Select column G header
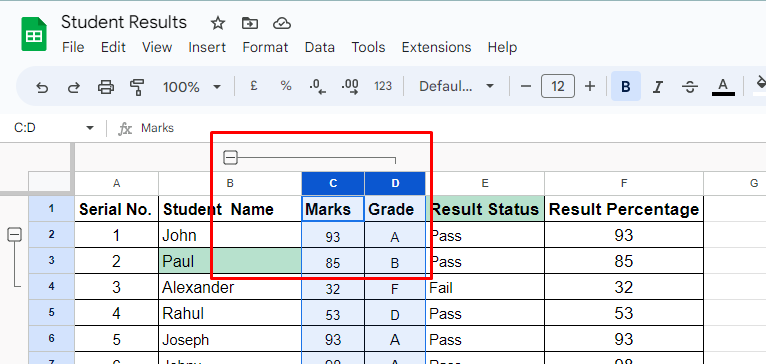Screen dimensions: 766x364 [735, 184]
